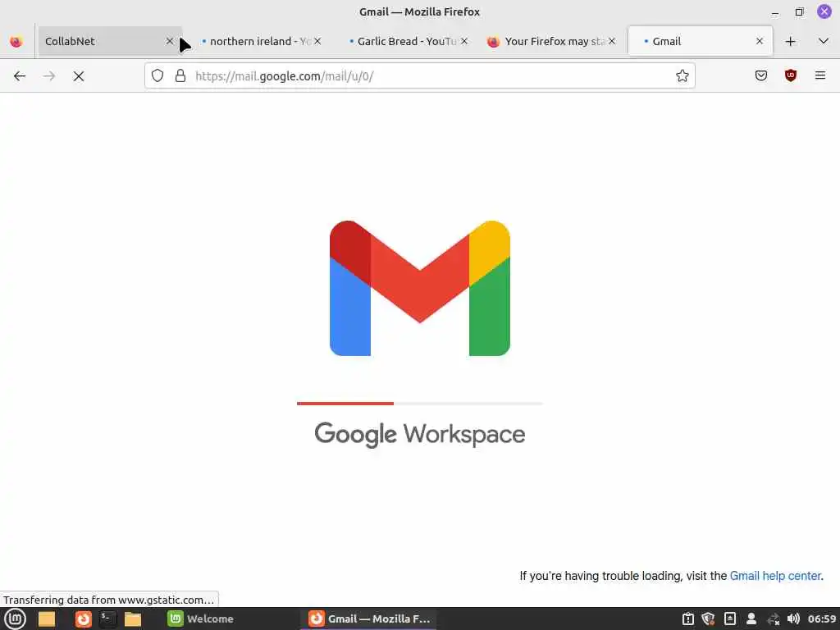Open the Firefox View pinned icon
The height and width of the screenshot is (630, 840).
click(16, 41)
